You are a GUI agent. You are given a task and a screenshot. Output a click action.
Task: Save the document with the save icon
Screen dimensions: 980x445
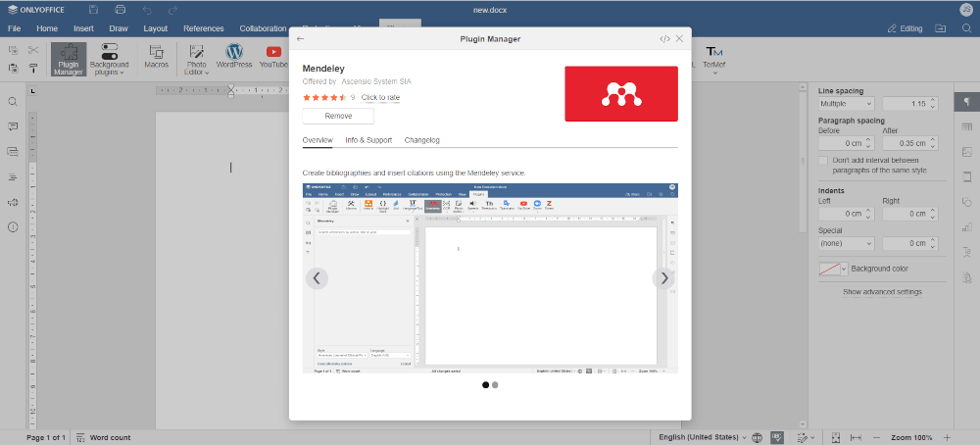[93, 10]
